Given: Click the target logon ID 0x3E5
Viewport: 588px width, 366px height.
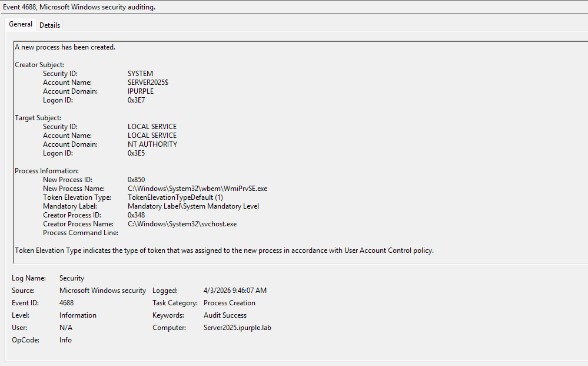Looking at the screenshot, I should pyautogui.click(x=137, y=153).
